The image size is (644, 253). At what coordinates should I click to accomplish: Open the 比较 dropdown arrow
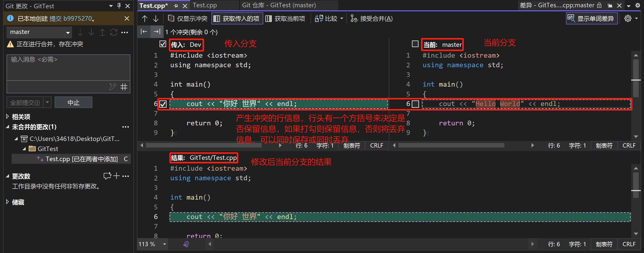[342, 18]
